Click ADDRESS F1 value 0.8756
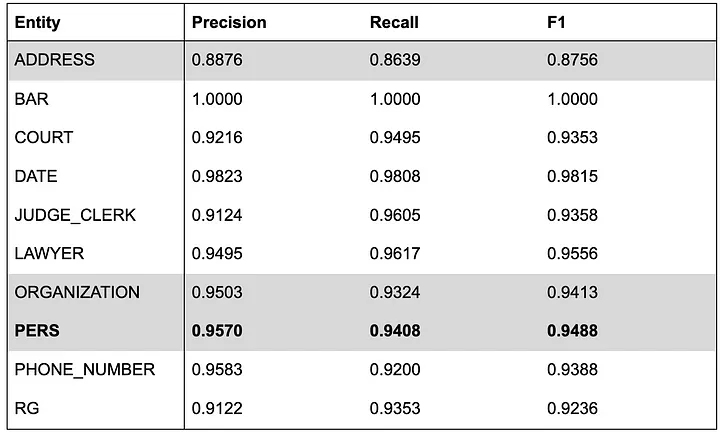 point(572,60)
